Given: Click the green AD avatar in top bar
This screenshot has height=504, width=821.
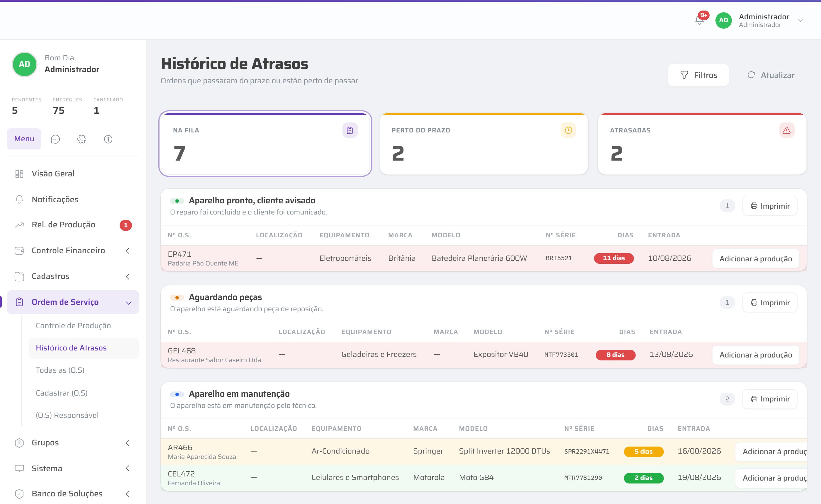Looking at the screenshot, I should 723,20.
